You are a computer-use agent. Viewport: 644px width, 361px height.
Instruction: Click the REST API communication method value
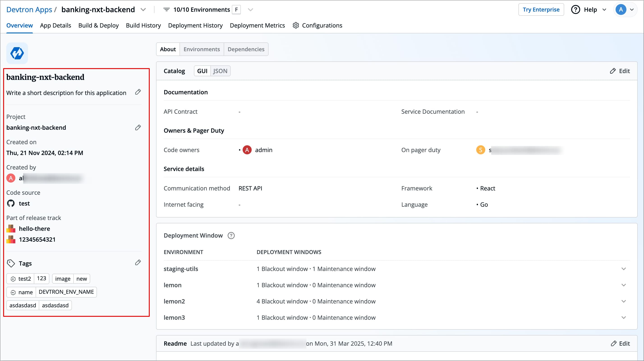coord(250,188)
